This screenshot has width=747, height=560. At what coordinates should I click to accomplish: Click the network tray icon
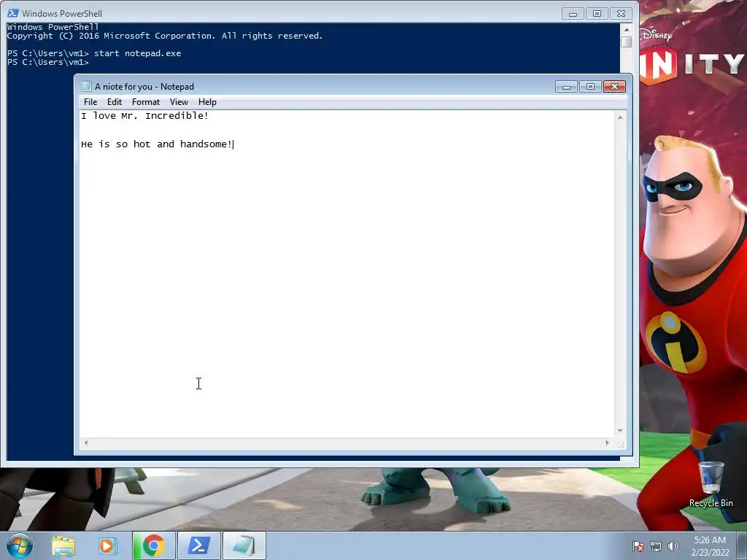656,546
